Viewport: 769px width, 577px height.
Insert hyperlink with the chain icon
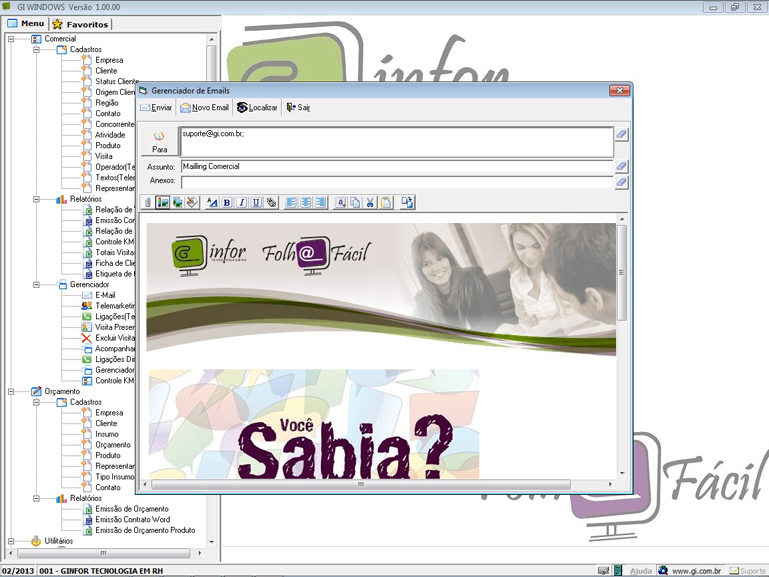271,202
